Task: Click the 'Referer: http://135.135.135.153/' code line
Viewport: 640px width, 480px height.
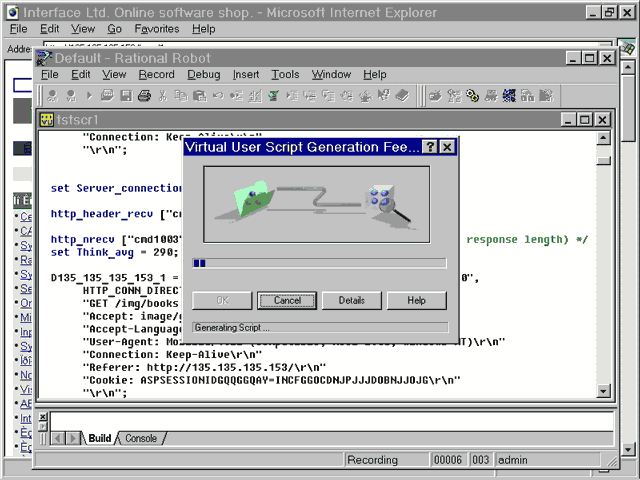Action: click(x=204, y=367)
